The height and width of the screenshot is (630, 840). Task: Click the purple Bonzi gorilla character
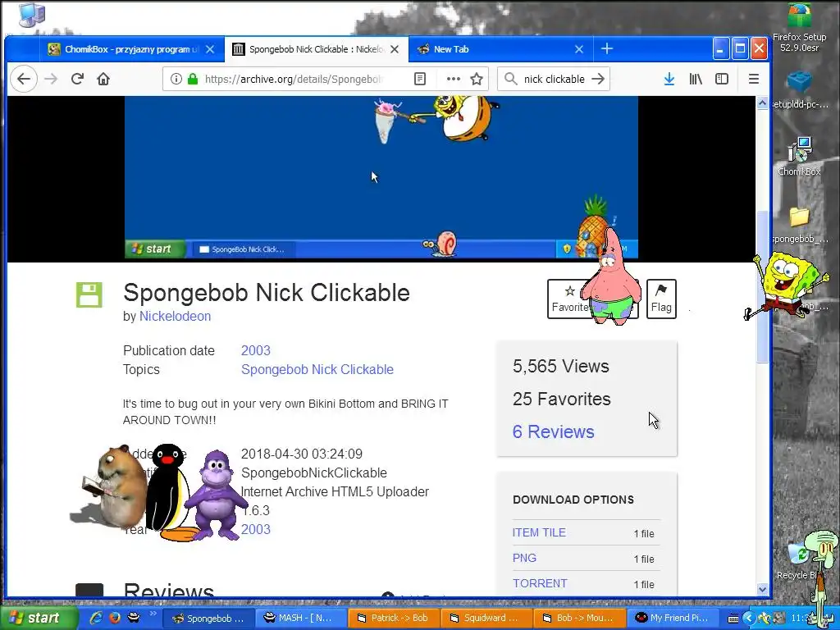[x=216, y=494]
